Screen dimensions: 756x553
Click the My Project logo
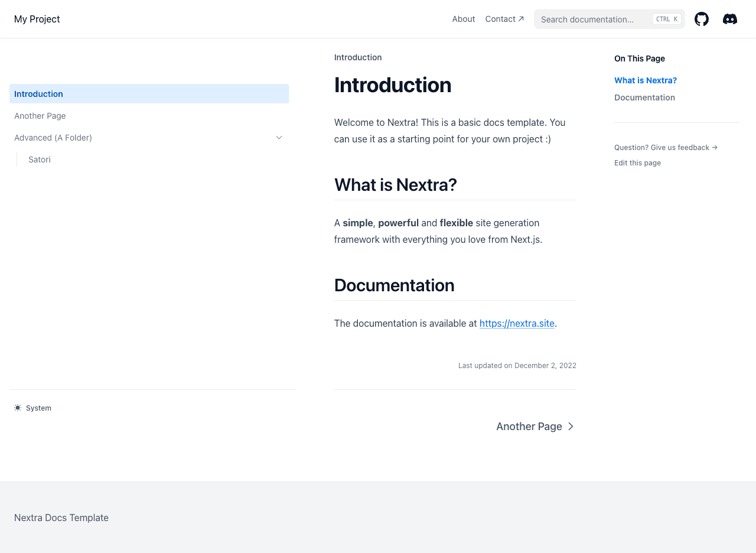tap(37, 19)
